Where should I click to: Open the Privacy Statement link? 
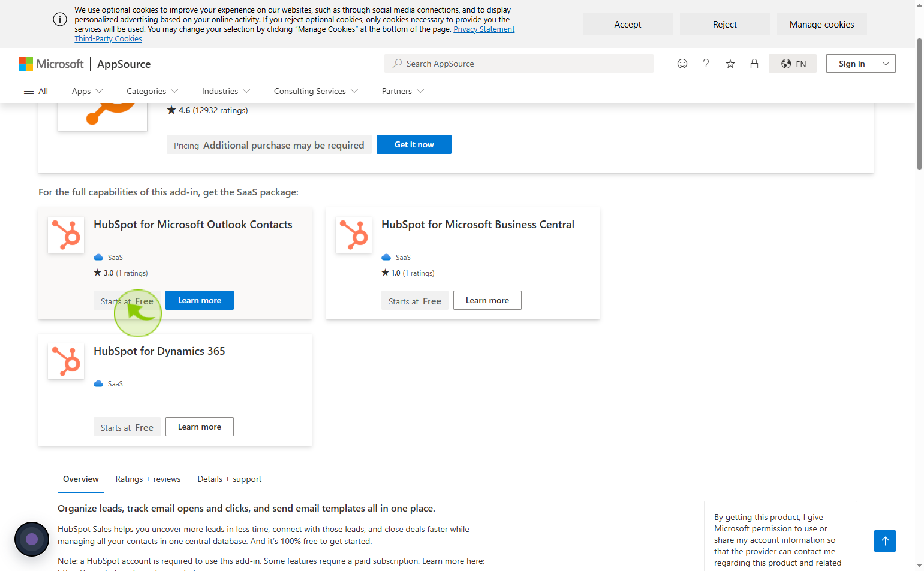point(484,29)
